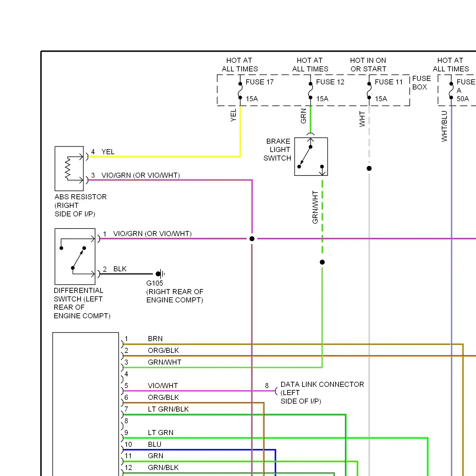This screenshot has width=476, height=476.
Task: Select the Fuse 11 fuse symbol
Action: [369, 91]
